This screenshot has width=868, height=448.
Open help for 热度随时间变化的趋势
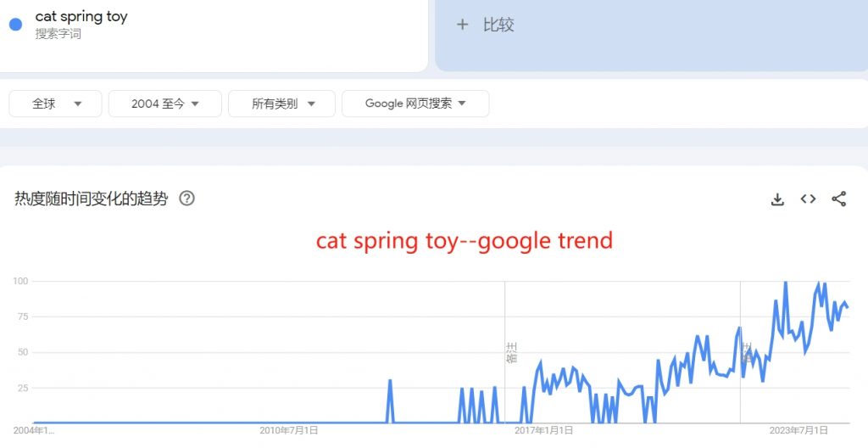coord(187,199)
